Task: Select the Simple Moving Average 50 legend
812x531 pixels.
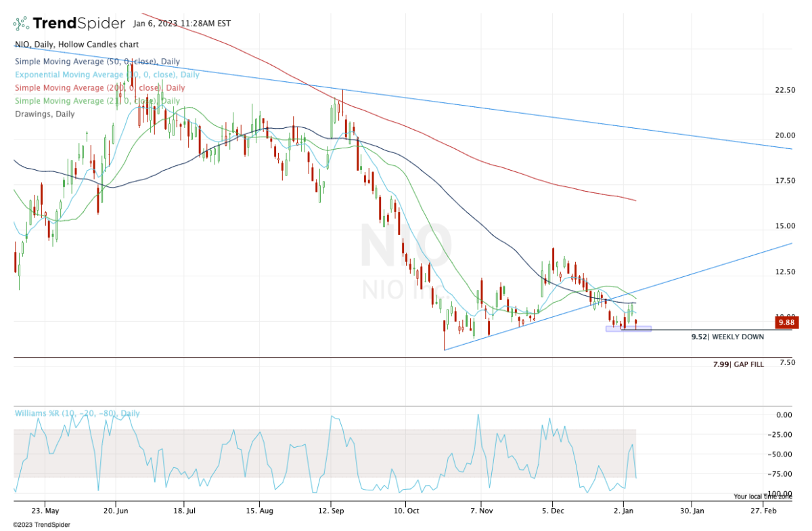Action: pyautogui.click(x=97, y=61)
